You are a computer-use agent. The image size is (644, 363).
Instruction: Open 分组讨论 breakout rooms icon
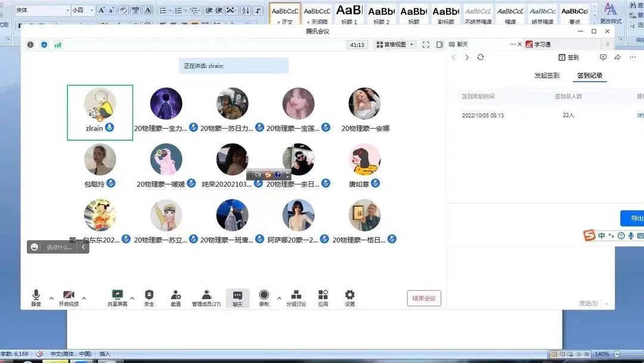point(296,296)
